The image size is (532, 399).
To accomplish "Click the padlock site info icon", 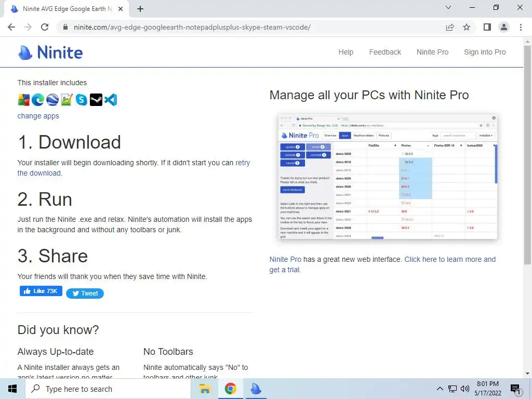I will tap(65, 27).
